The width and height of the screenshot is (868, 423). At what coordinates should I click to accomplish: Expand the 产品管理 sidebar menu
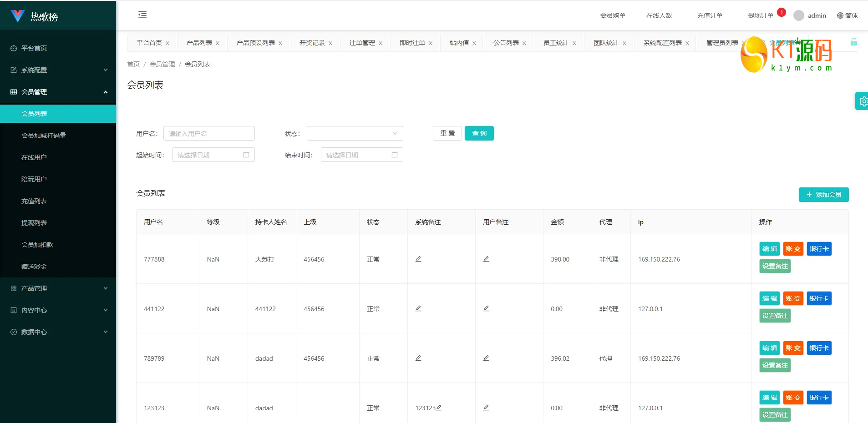tap(58, 288)
